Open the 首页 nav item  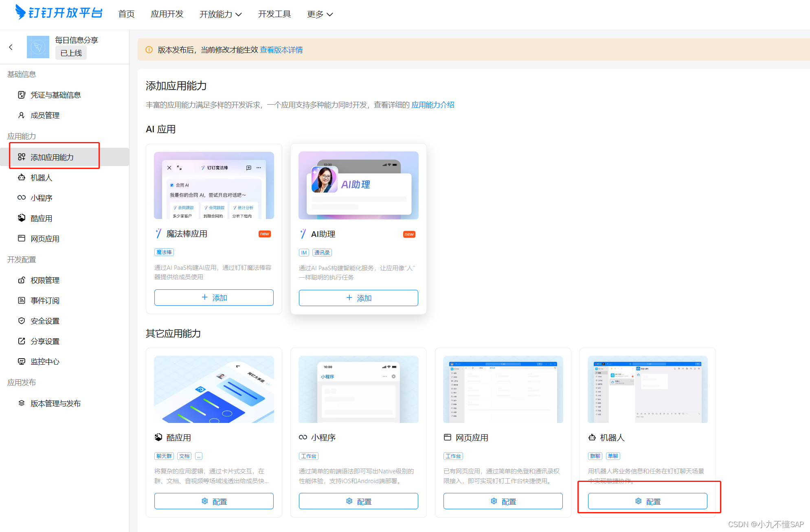126,14
